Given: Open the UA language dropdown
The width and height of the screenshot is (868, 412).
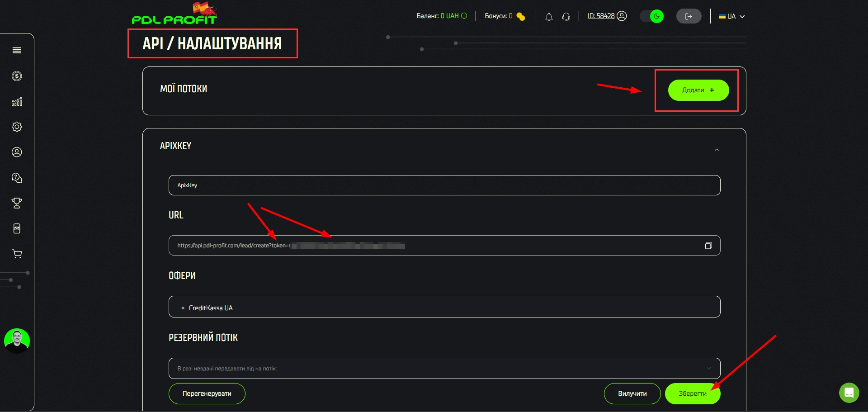Looking at the screenshot, I should 731,16.
